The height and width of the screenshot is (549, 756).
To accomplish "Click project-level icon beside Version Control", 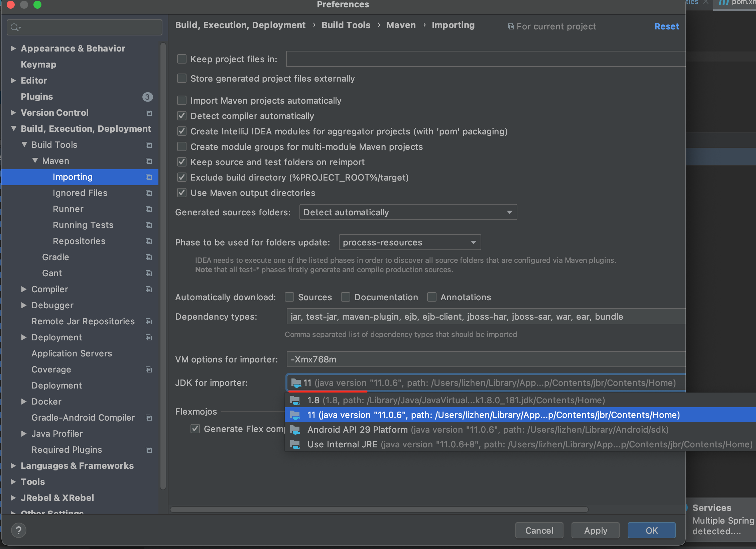I will pyautogui.click(x=149, y=113).
